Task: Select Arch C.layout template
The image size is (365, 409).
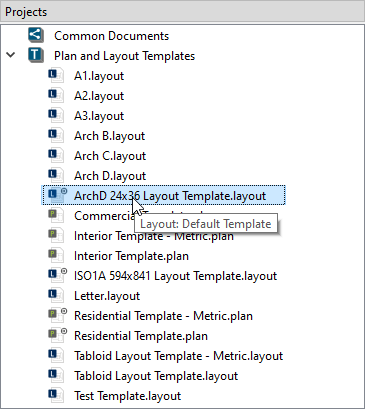Action: [x=110, y=156]
